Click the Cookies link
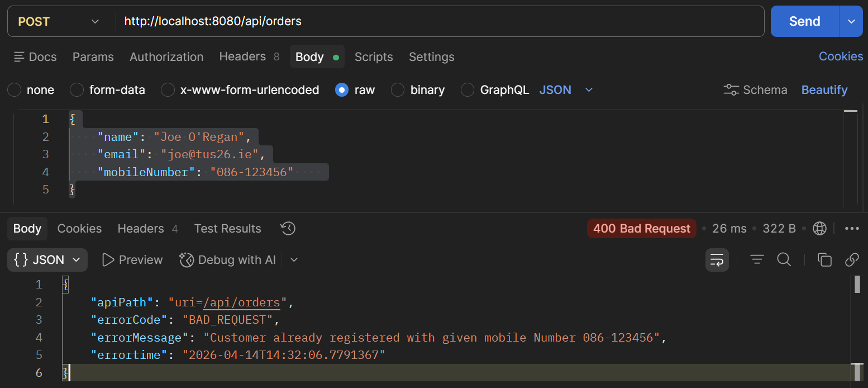 (841, 56)
